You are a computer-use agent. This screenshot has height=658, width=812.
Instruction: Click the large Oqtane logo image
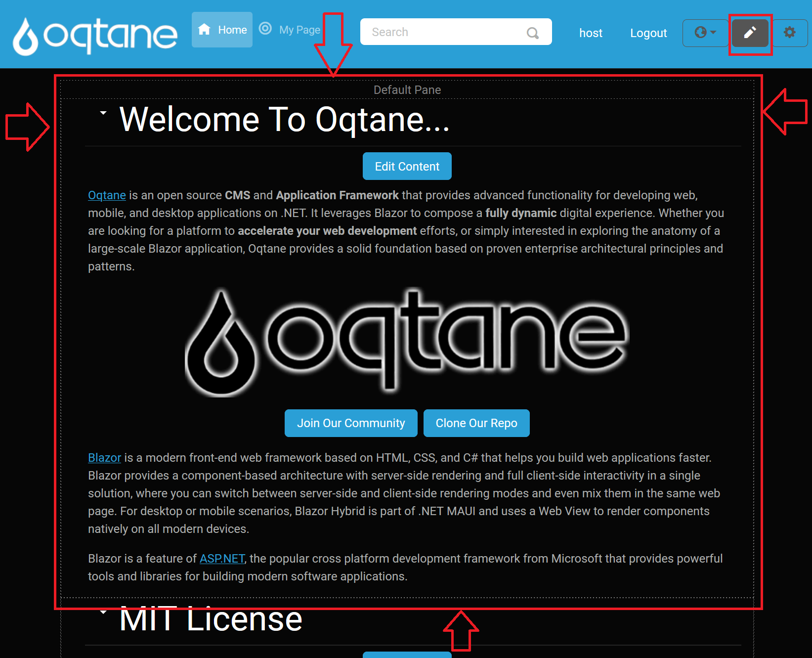click(x=407, y=342)
